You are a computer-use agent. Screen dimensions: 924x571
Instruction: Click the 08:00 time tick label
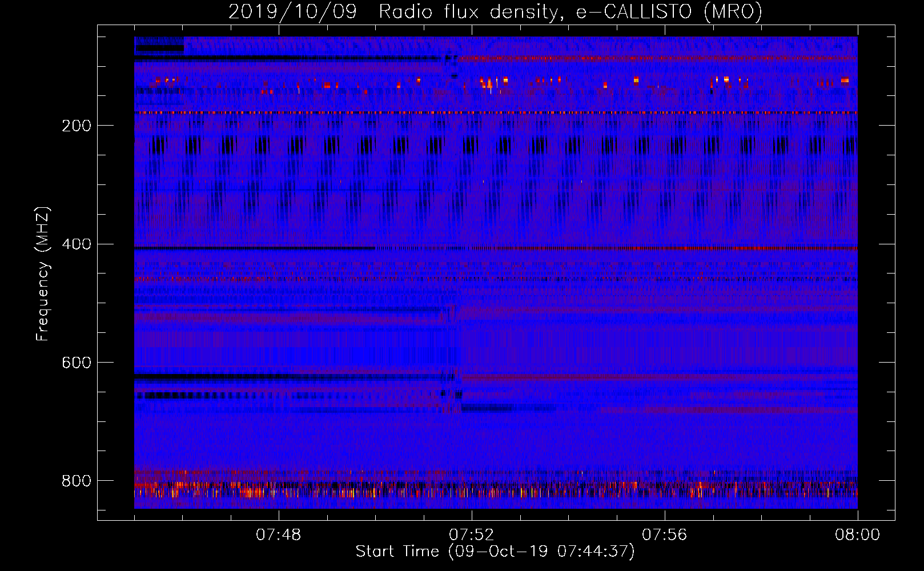(x=857, y=535)
